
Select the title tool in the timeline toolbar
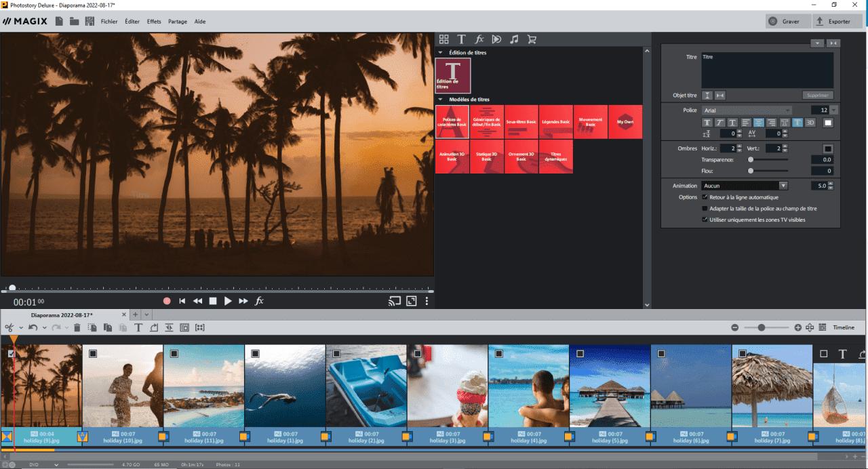(x=138, y=327)
